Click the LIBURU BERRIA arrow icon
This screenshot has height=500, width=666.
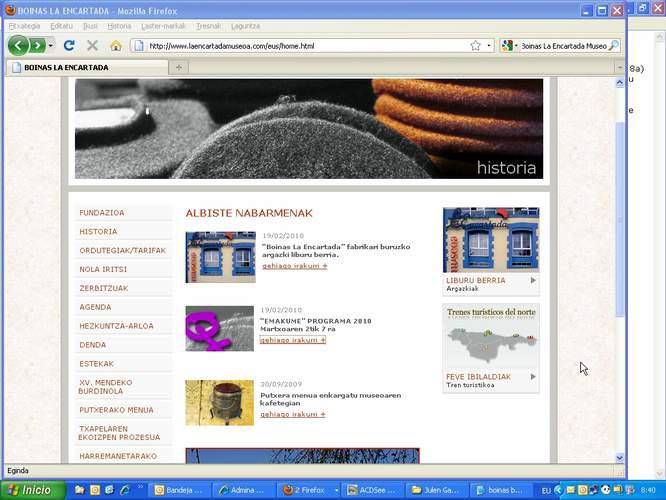point(533,280)
